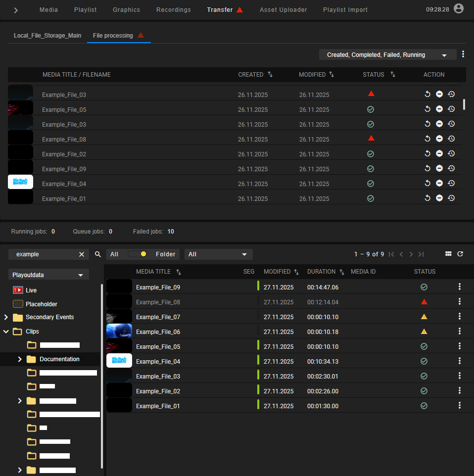474x476 pixels.
Task: Open the options kebab menu beside the status filter
Action: (x=463, y=54)
